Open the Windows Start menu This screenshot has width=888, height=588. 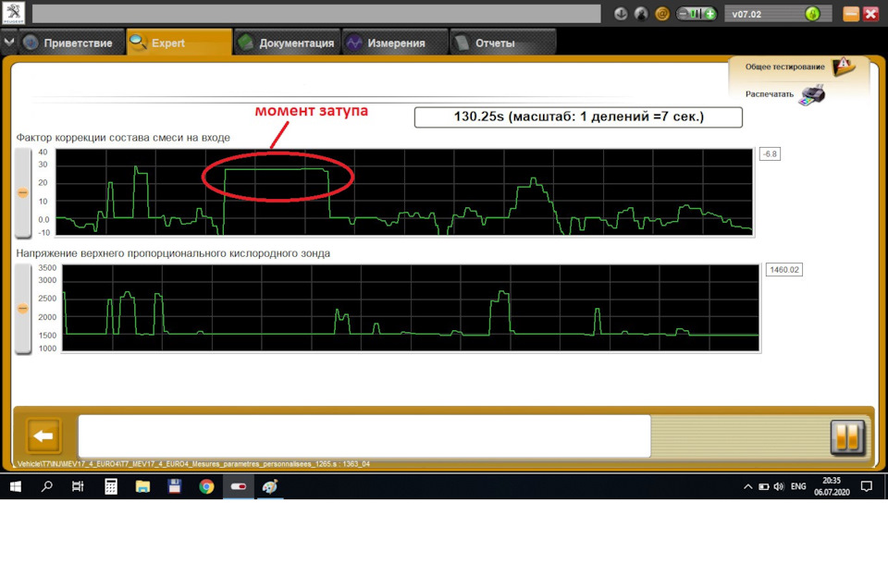[16, 486]
